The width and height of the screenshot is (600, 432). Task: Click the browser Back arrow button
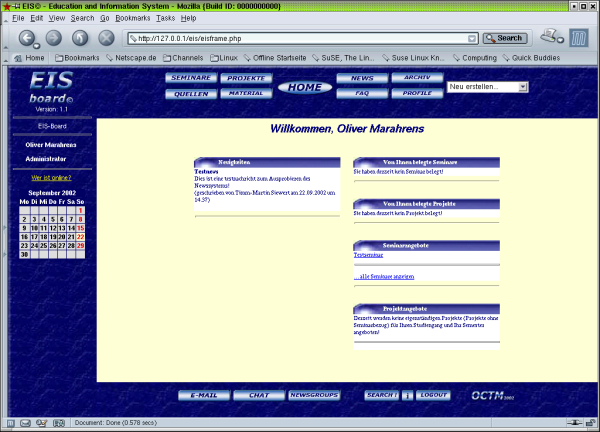pyautogui.click(x=27, y=38)
